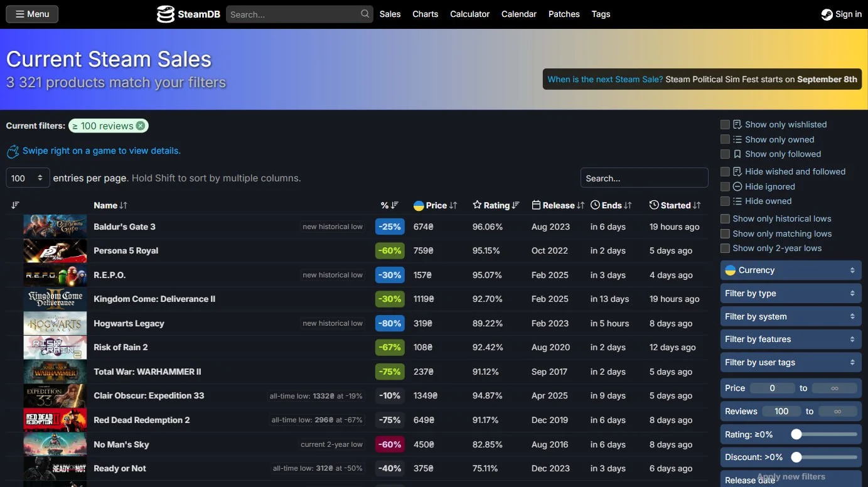
Task: Focus the top SteamDB search field
Action: click(299, 14)
